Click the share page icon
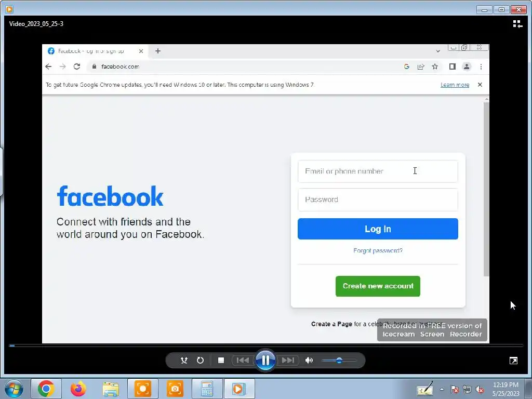The width and height of the screenshot is (532, 399). tap(421, 66)
